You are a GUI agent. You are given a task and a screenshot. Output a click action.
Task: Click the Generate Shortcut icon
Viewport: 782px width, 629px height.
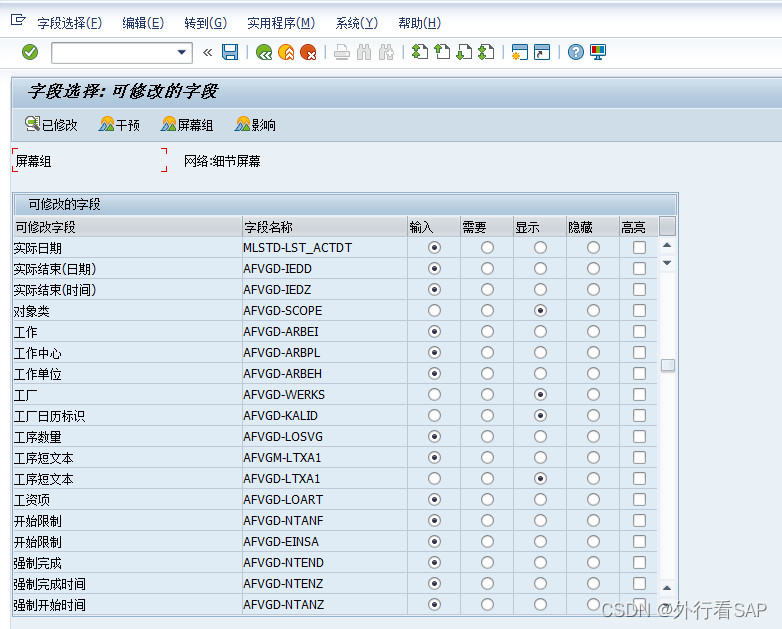pos(542,52)
